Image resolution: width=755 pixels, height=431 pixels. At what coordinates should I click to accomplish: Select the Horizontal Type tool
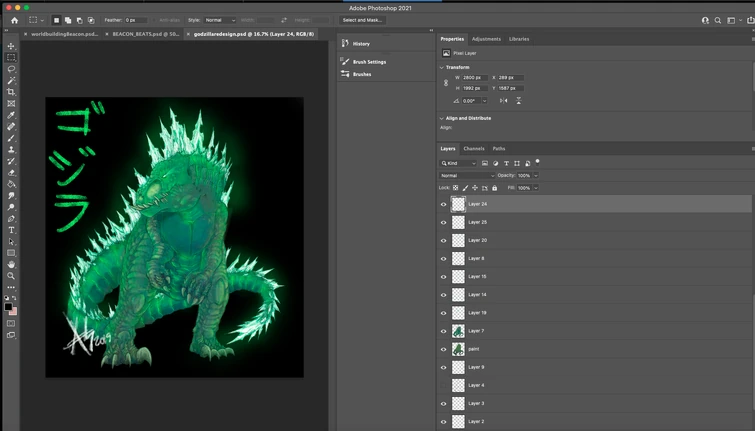(12, 230)
